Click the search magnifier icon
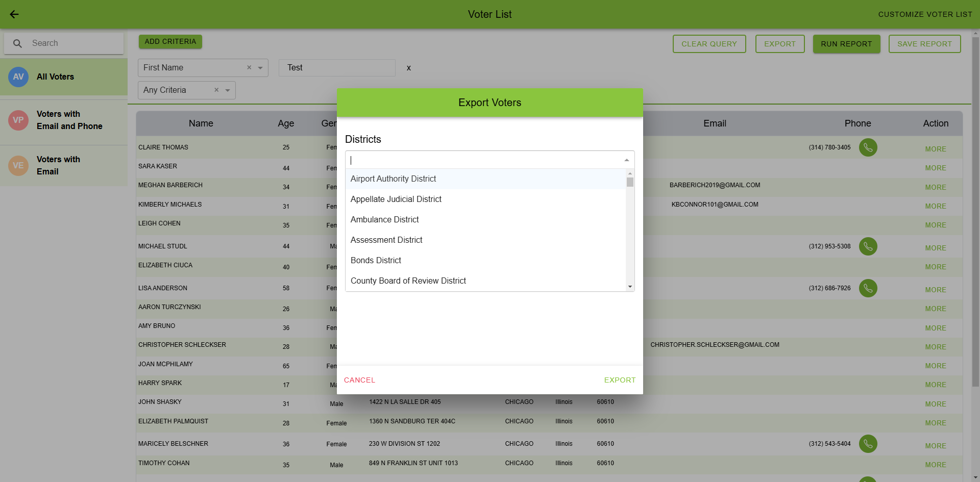Image resolution: width=980 pixels, height=482 pixels. click(17, 44)
